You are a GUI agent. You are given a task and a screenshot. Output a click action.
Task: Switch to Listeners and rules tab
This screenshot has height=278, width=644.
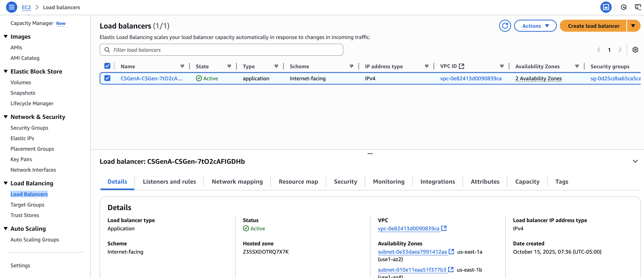tap(169, 182)
